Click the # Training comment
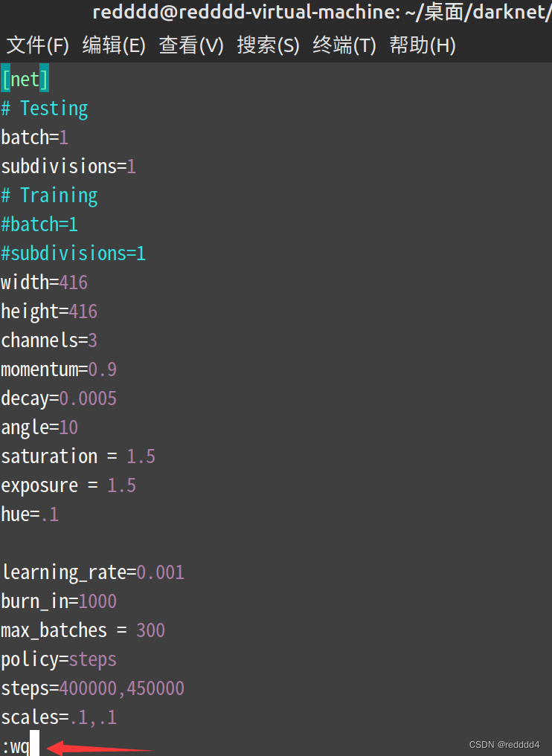 pyautogui.click(x=49, y=195)
